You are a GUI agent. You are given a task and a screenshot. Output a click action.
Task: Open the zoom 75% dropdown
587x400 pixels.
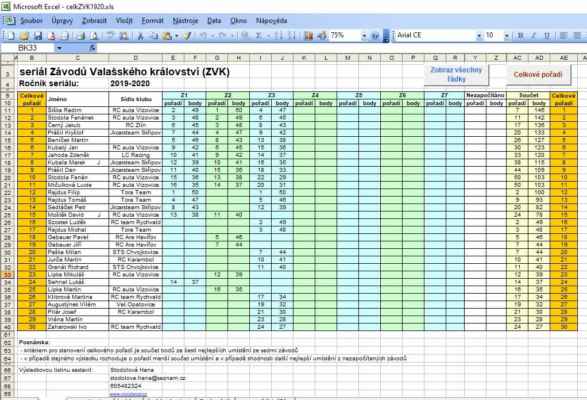coord(364,36)
